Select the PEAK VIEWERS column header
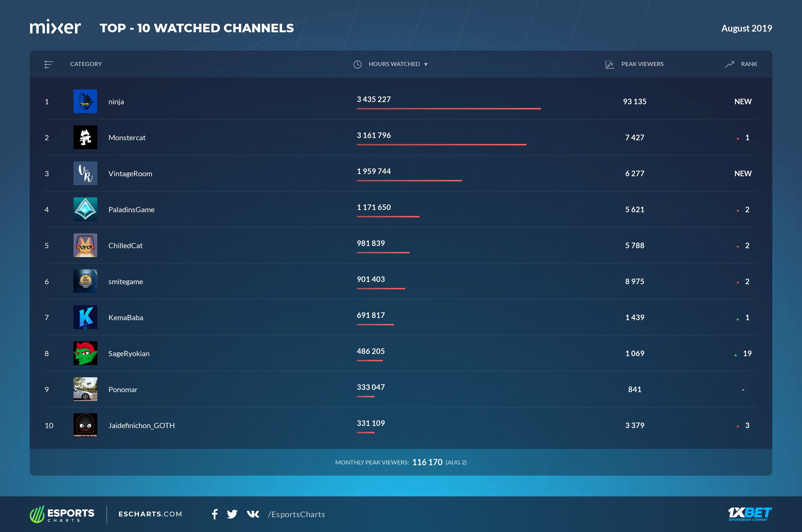The image size is (802, 532). pos(643,64)
